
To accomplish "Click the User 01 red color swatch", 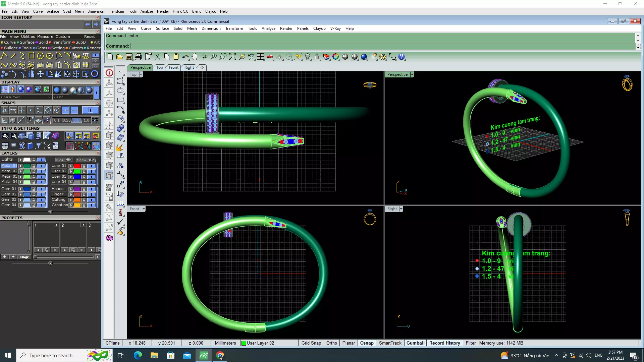I will point(77,166).
